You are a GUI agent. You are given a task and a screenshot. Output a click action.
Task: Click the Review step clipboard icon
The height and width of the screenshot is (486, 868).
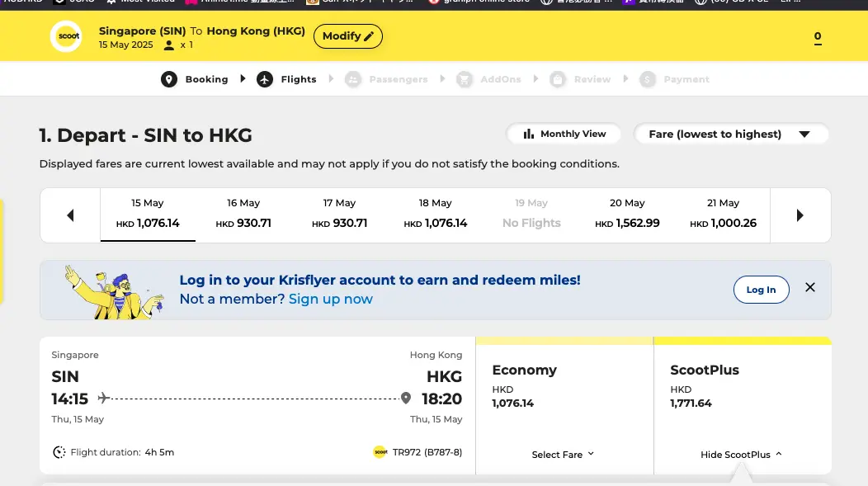[x=558, y=79]
